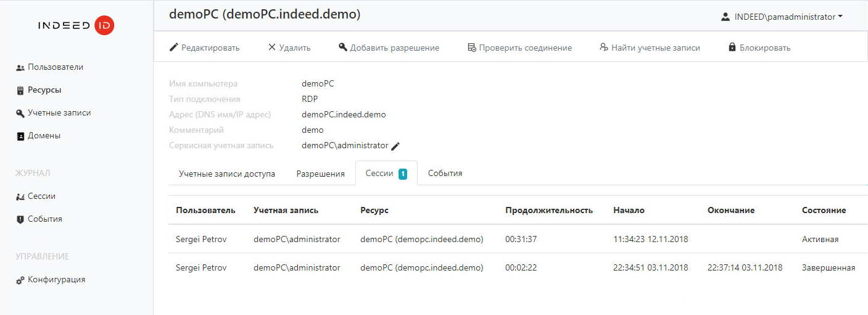Click Удалить in the toolbar
This screenshot has width=868, height=315.
289,48
